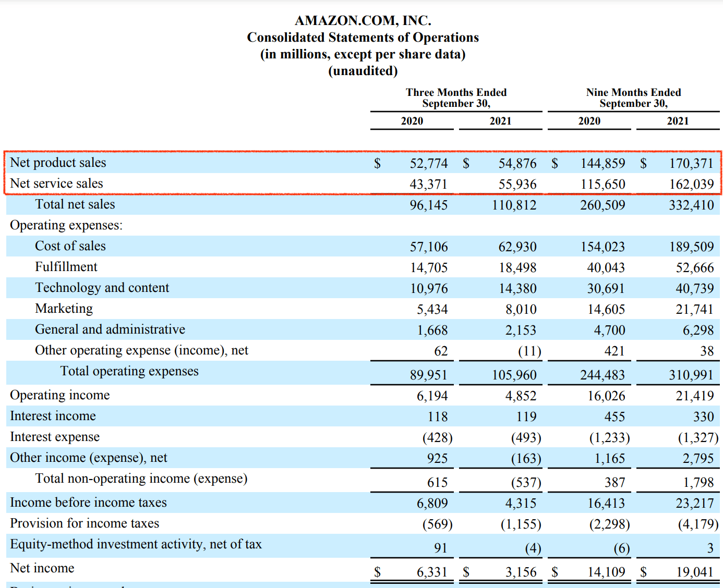Click the 2020 column header under Three Months
723x588 pixels.
412,121
